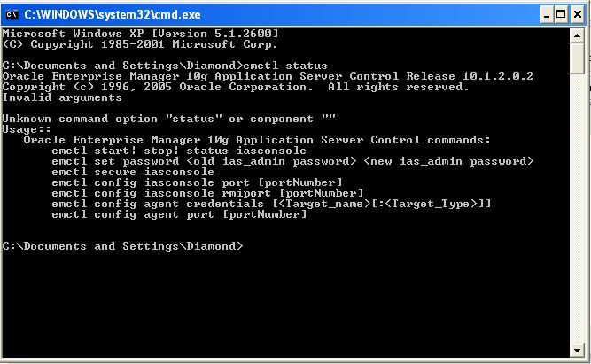Close the cmd.exe window
The image size is (591, 364).
tap(578, 13)
